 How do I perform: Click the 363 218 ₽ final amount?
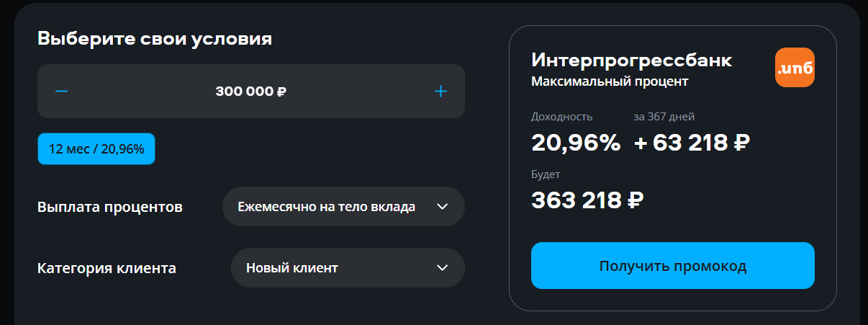pyautogui.click(x=587, y=200)
